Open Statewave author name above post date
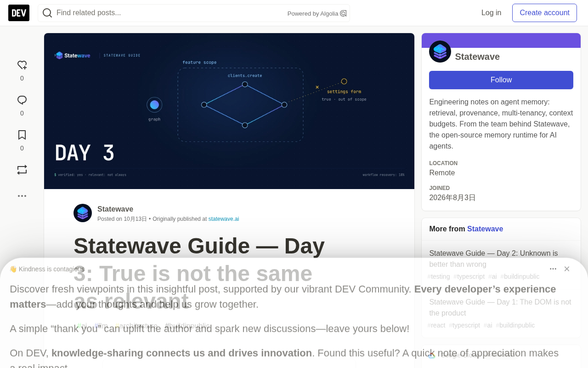 [x=115, y=209]
